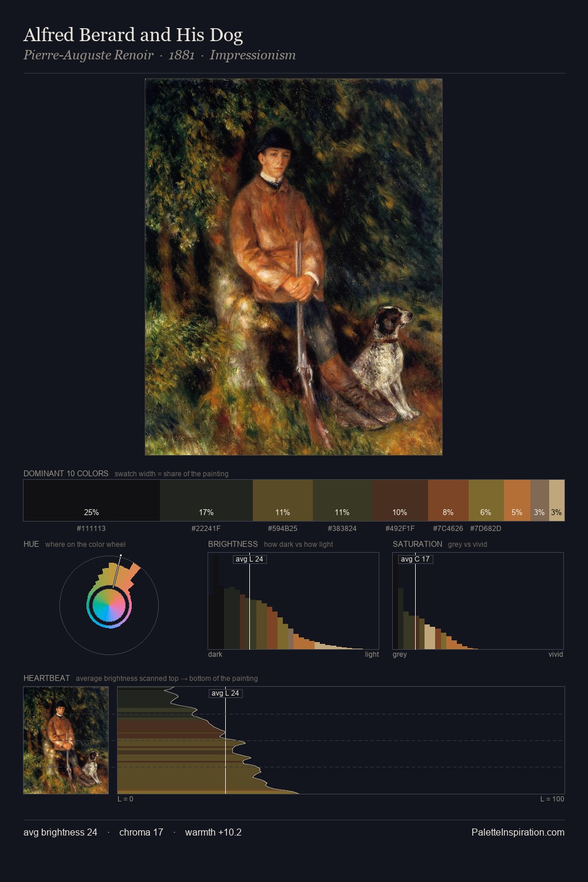Select the 17% dark green swatch #22241F
Viewport: 588px width, 882px height.
click(206, 500)
